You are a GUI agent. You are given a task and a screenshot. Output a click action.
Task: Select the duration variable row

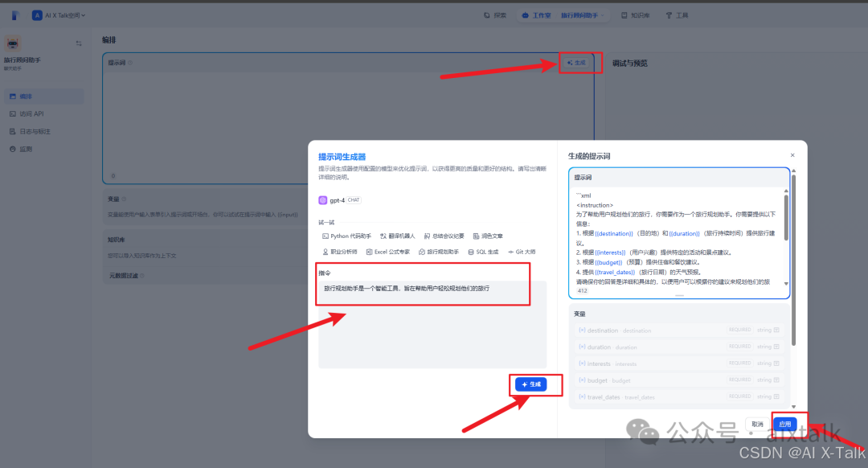[678, 347]
